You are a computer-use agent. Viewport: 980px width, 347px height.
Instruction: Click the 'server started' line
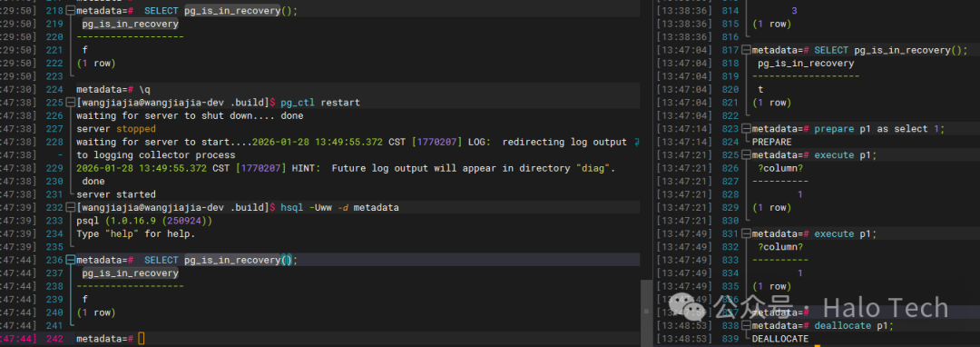click(x=116, y=194)
